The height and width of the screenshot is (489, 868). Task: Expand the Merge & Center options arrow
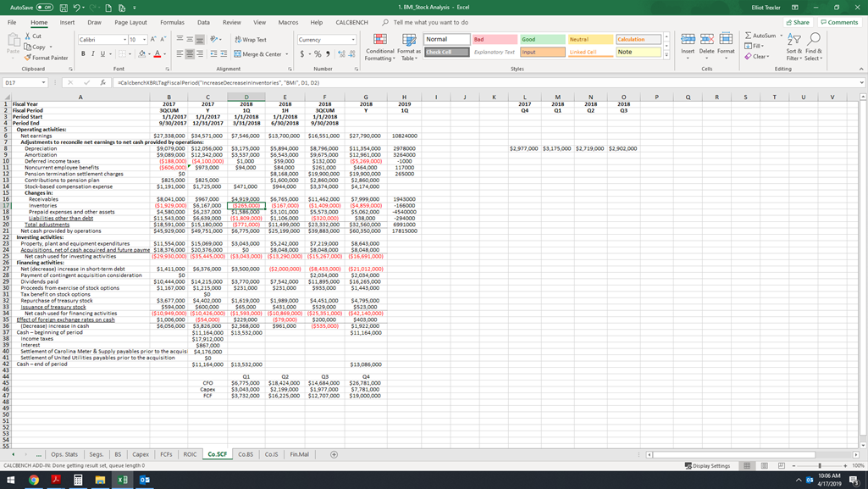pyautogui.click(x=287, y=54)
